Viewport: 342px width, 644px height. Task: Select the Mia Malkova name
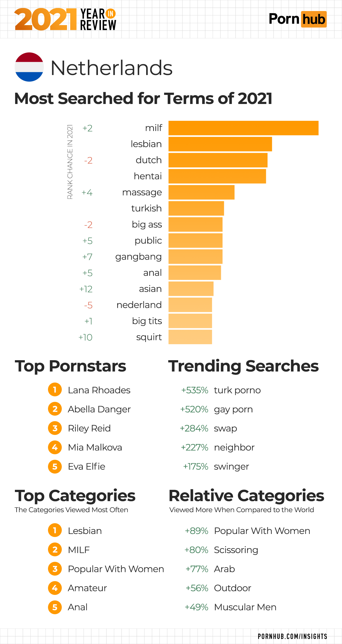[x=95, y=447]
